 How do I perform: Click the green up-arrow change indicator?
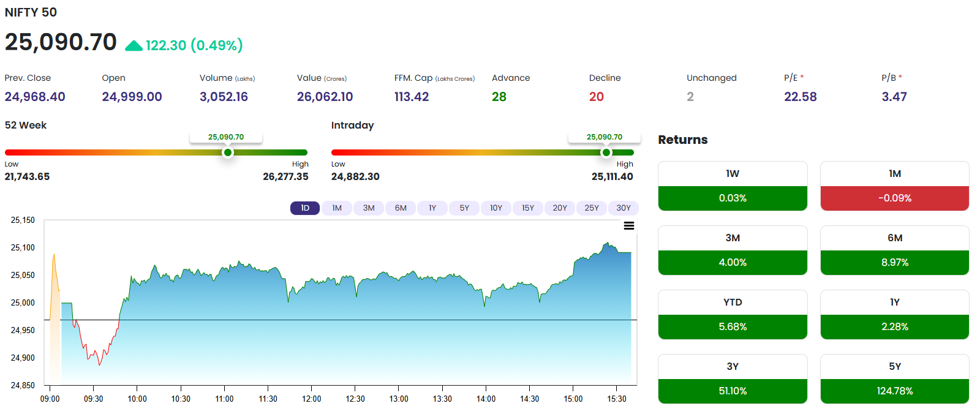[x=134, y=46]
